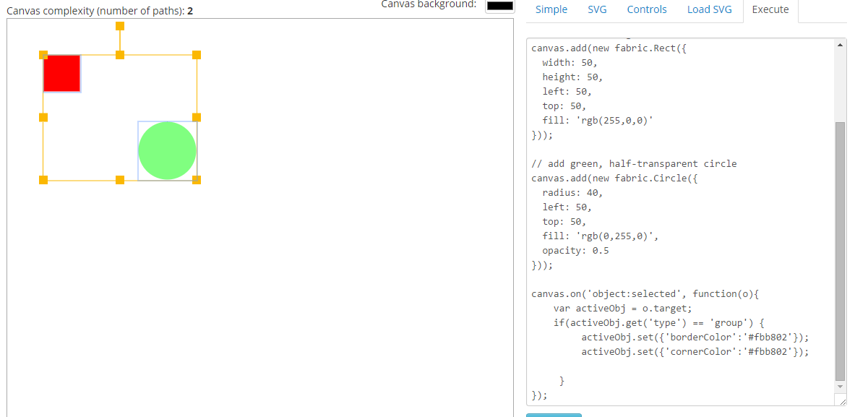Click the line "canvas.on('object:selected', function(o){"
Image resolution: width=868 pixels, height=417 pixels.
645,294
